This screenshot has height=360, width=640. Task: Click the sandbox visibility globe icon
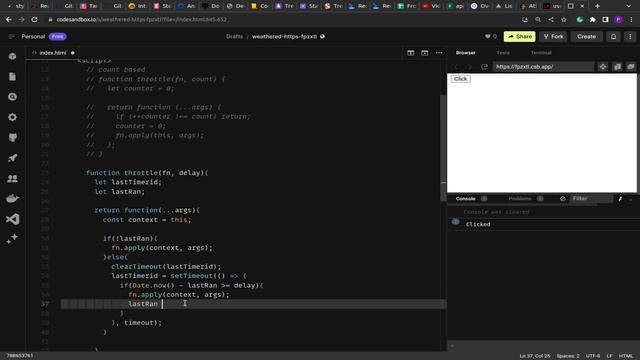pos(322,36)
